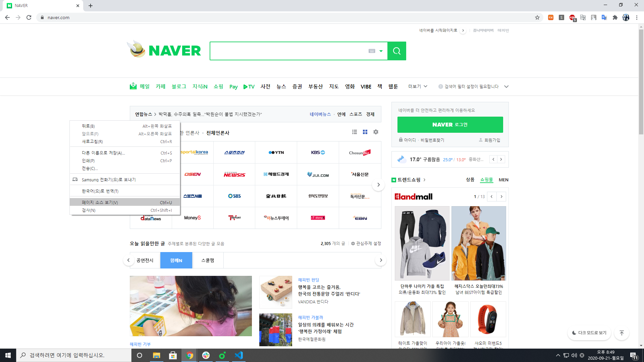Open the virtual keyboard icon in search box
The height and width of the screenshot is (362, 644).
point(372,51)
